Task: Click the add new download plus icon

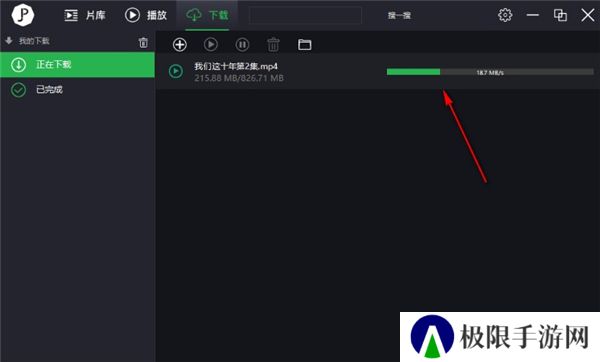Action: pos(179,45)
